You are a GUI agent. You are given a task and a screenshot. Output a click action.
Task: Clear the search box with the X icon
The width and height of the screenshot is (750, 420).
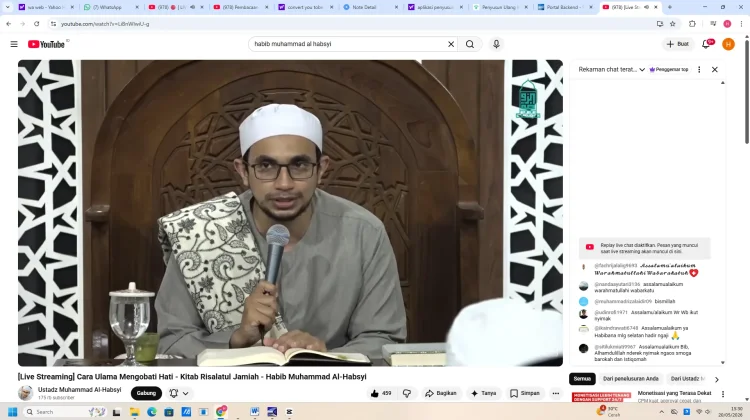[x=451, y=44]
